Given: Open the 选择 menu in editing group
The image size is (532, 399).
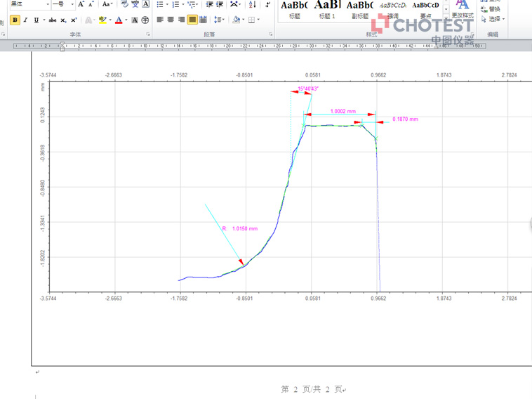Looking at the screenshot, I should (x=494, y=19).
